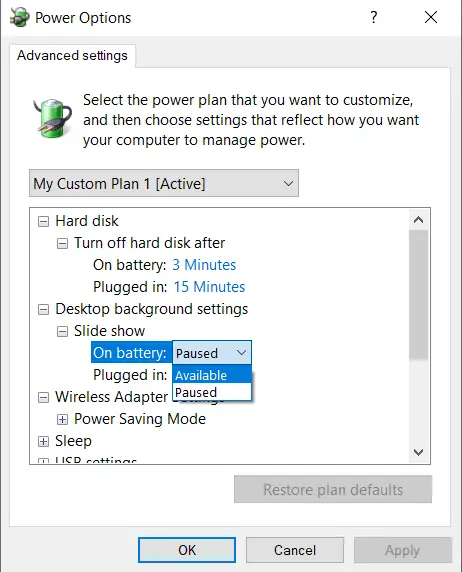462x572 pixels.
Task: Open the help question mark
Action: point(373,17)
